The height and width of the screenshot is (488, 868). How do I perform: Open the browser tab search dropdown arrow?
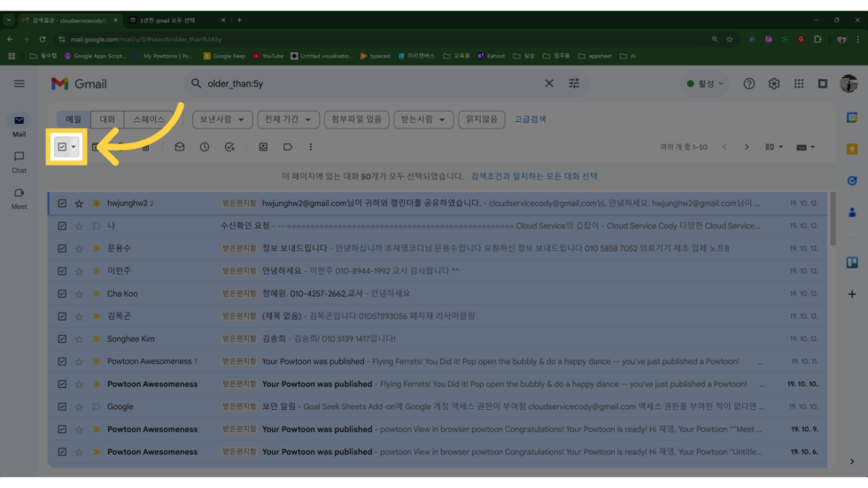[9, 19]
